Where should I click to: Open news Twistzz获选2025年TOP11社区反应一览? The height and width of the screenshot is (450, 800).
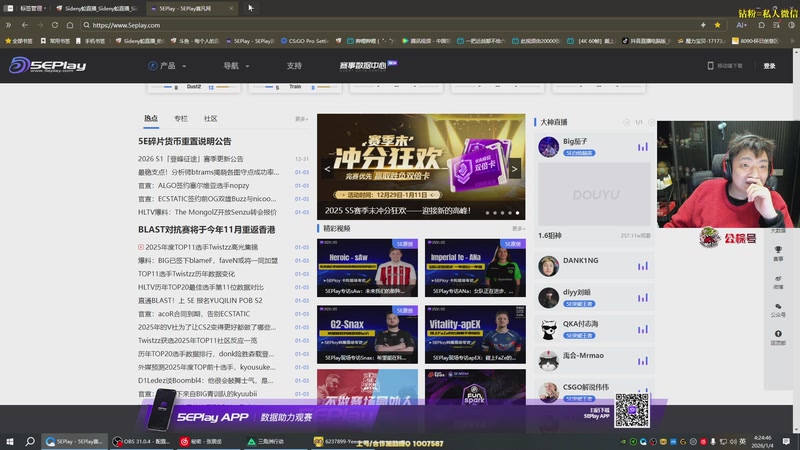point(197,340)
